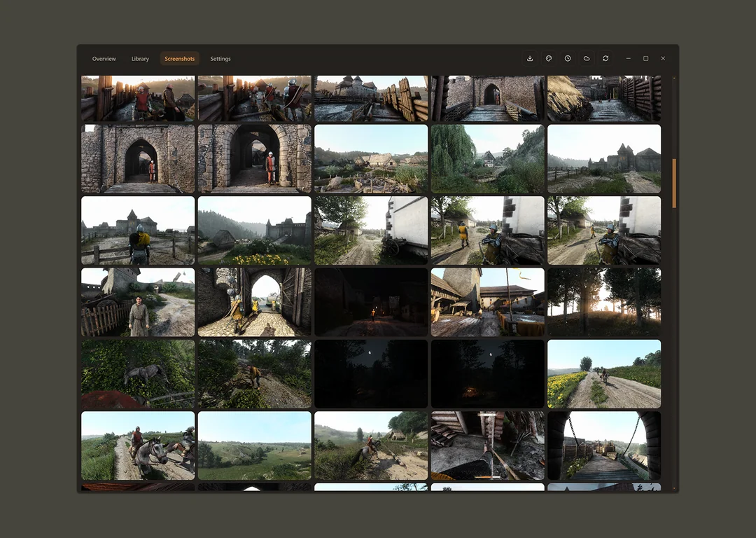Open the stone gate with wooden bridge thumbnail

[x=488, y=99]
